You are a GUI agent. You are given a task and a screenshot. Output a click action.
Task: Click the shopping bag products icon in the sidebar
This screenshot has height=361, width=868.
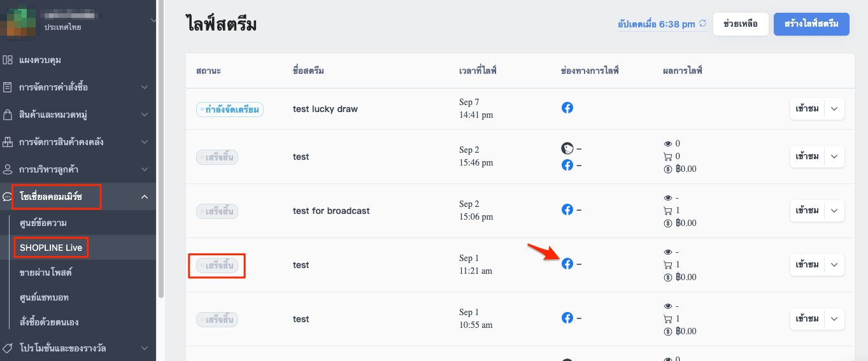click(8, 115)
